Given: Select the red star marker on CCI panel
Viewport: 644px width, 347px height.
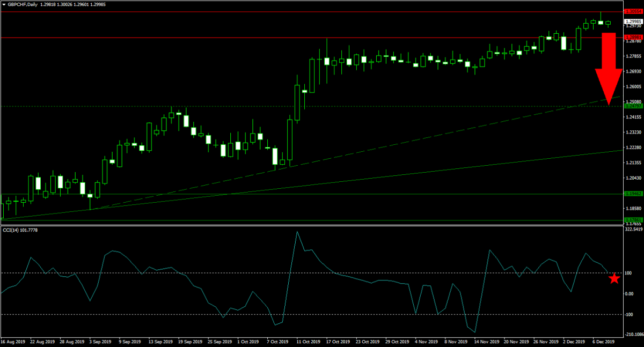Looking at the screenshot, I should point(614,278).
